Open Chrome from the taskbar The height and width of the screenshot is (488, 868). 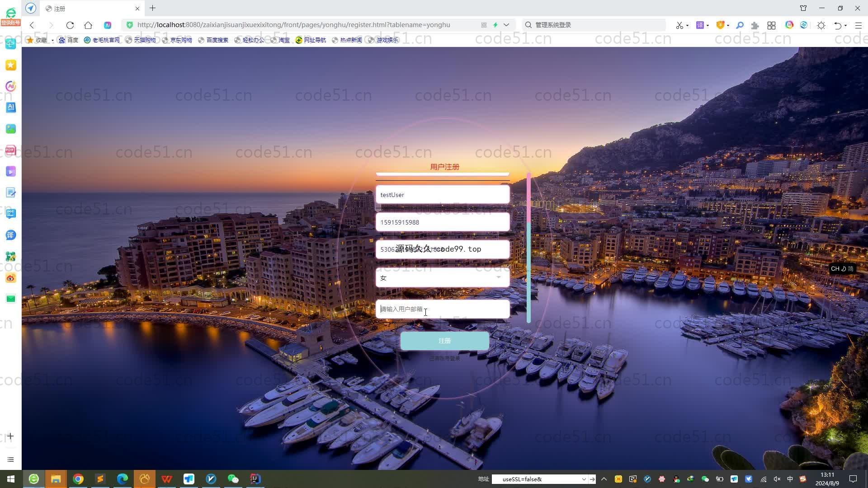click(78, 479)
